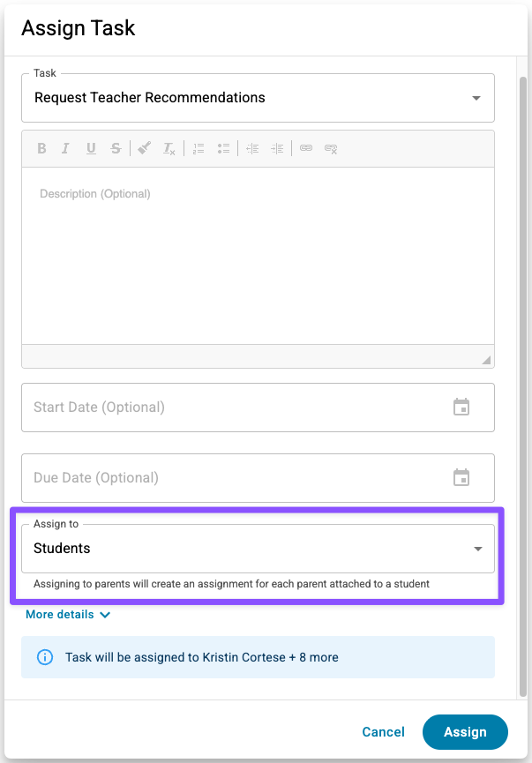The height and width of the screenshot is (763, 532).
Task: Toggle italic formatting in the editor toolbar
Action: (x=65, y=149)
